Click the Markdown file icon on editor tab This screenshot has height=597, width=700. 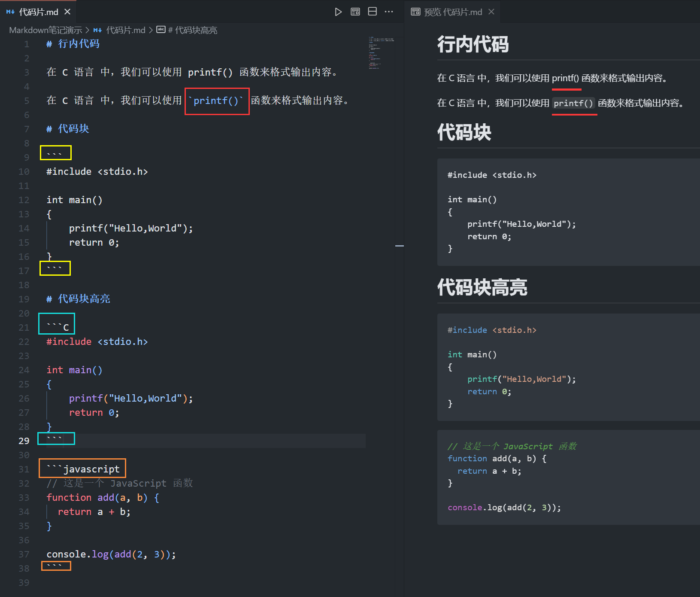[10, 12]
